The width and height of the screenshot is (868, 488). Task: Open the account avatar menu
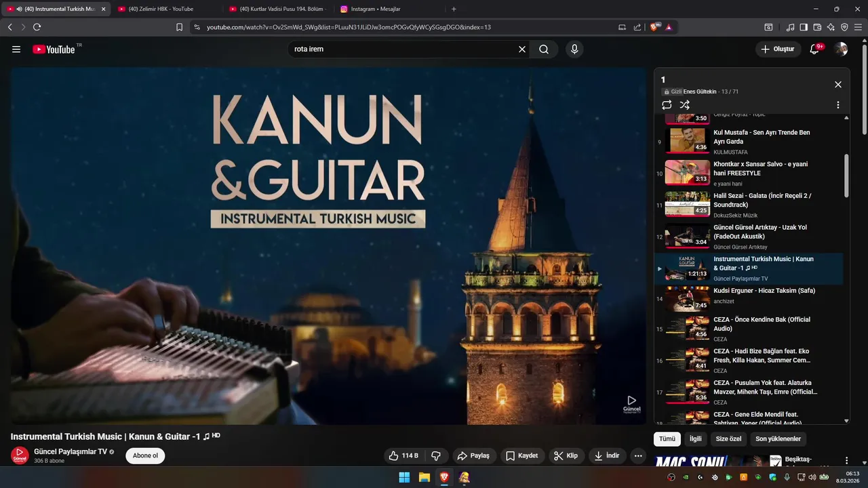coord(841,49)
